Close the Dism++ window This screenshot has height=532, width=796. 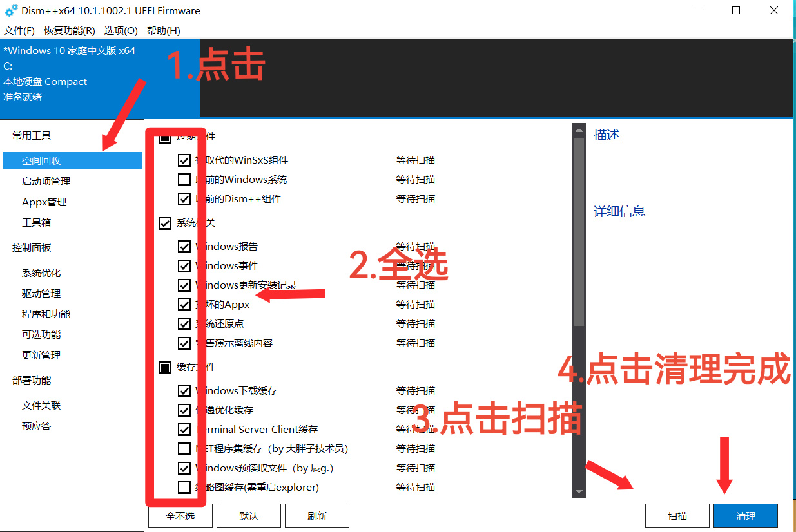tap(773, 10)
